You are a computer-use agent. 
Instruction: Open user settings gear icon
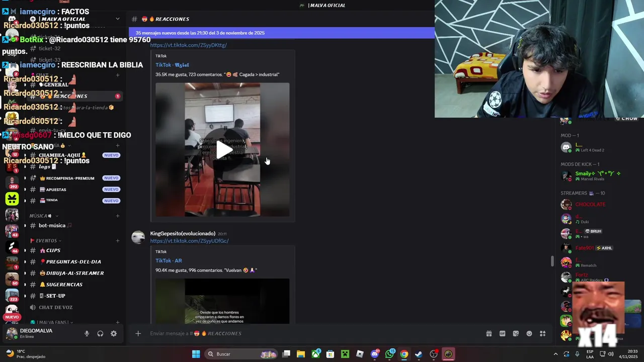point(114,333)
